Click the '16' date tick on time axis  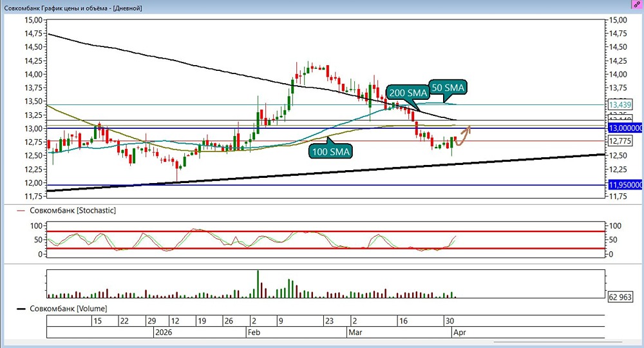point(403,321)
